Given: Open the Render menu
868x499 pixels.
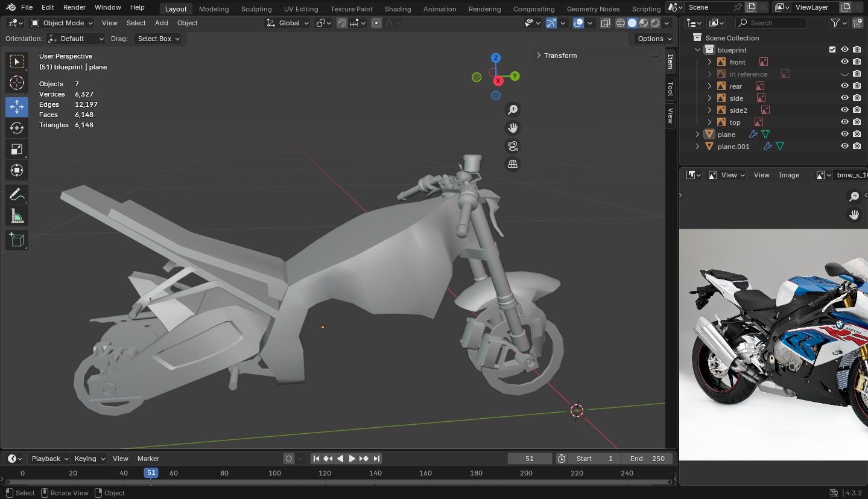Looking at the screenshot, I should (x=74, y=7).
